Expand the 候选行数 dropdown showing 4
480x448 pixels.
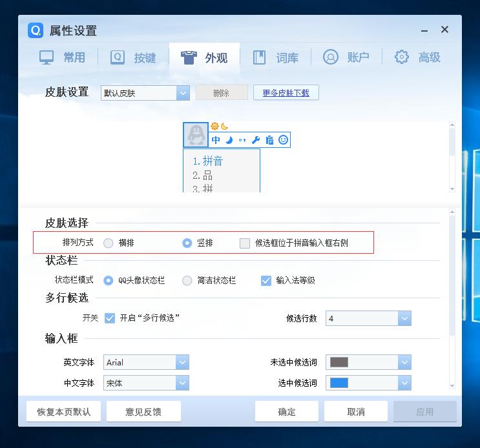click(x=369, y=318)
